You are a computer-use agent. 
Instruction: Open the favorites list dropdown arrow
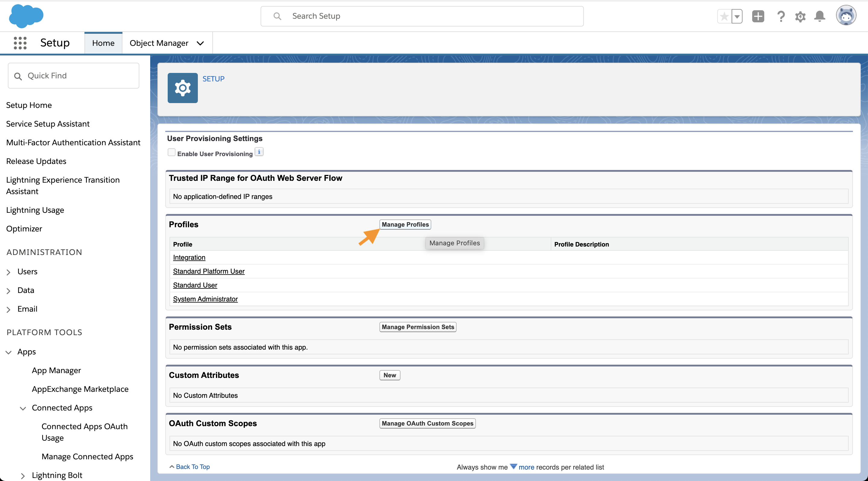[737, 16]
